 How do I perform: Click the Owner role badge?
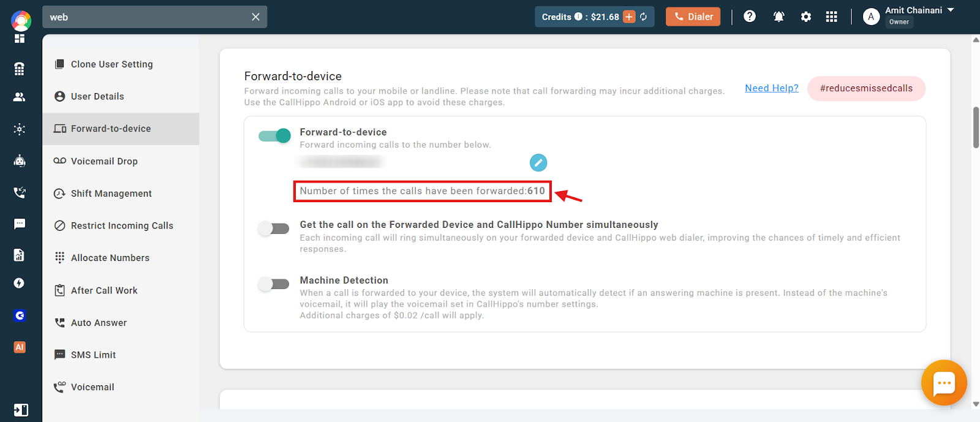(899, 22)
